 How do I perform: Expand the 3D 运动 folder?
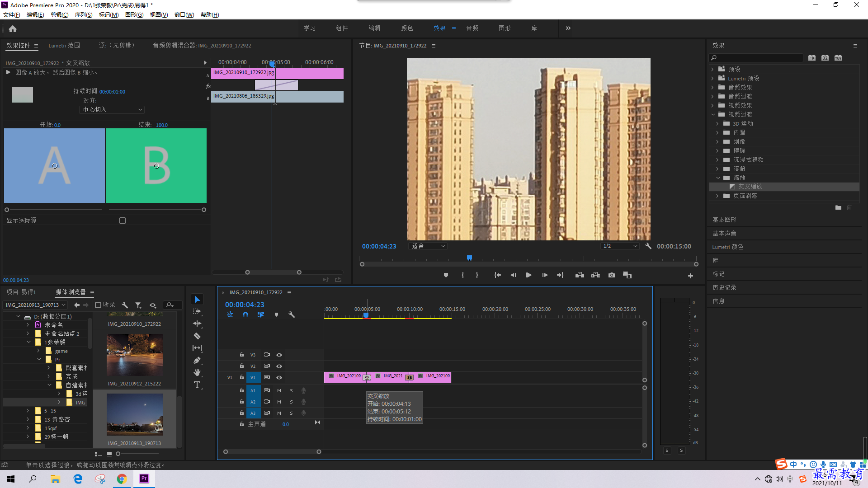717,123
